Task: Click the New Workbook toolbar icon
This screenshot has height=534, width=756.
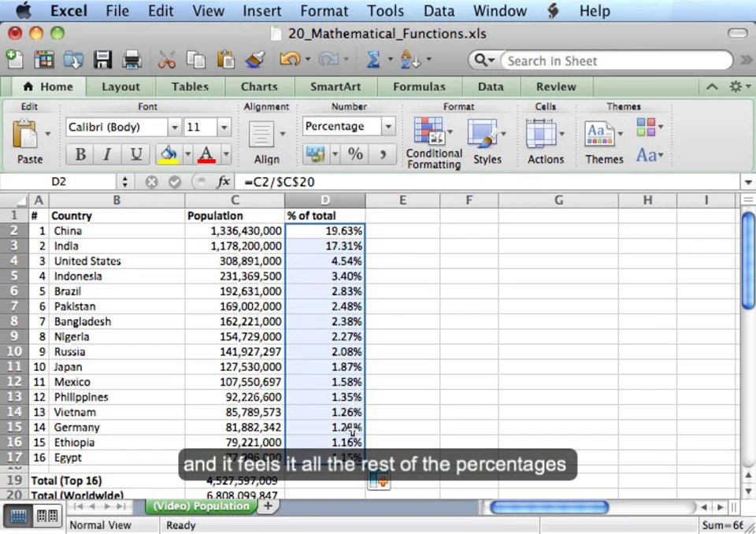Action: 14,59
